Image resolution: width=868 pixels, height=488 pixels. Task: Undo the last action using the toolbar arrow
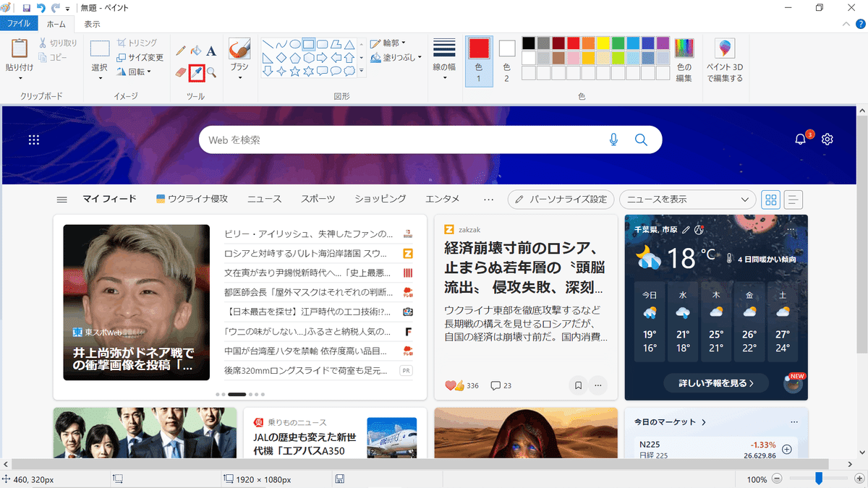[41, 8]
